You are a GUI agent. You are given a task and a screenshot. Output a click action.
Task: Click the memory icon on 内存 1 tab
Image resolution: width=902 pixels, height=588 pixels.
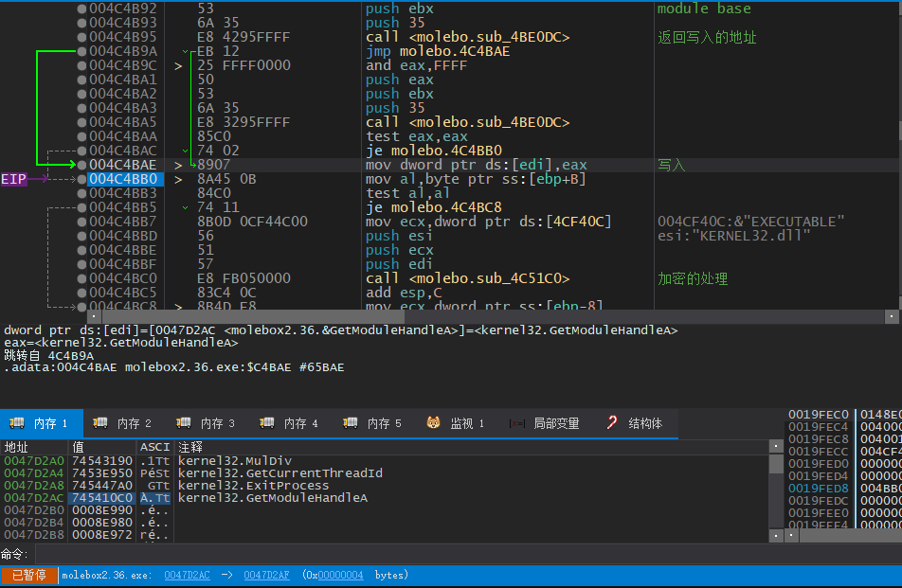click(16, 423)
